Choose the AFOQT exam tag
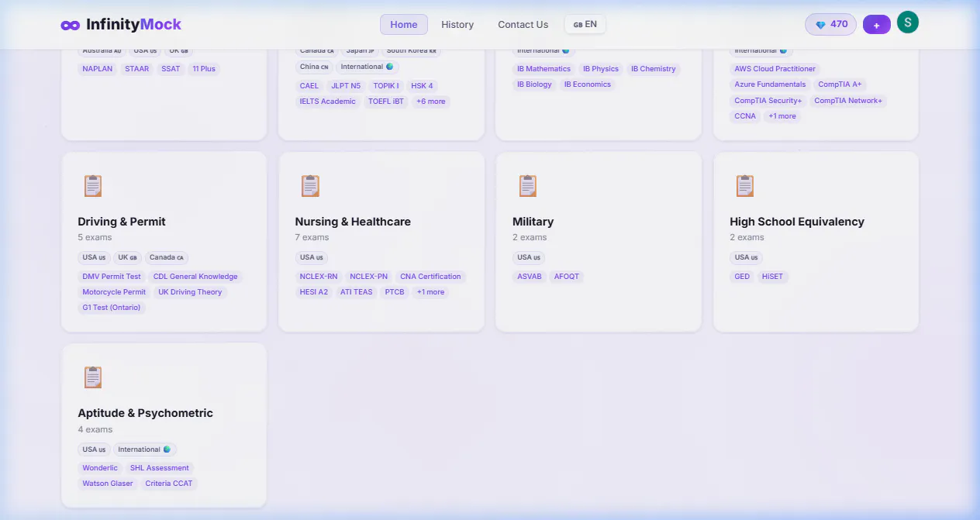 567,277
